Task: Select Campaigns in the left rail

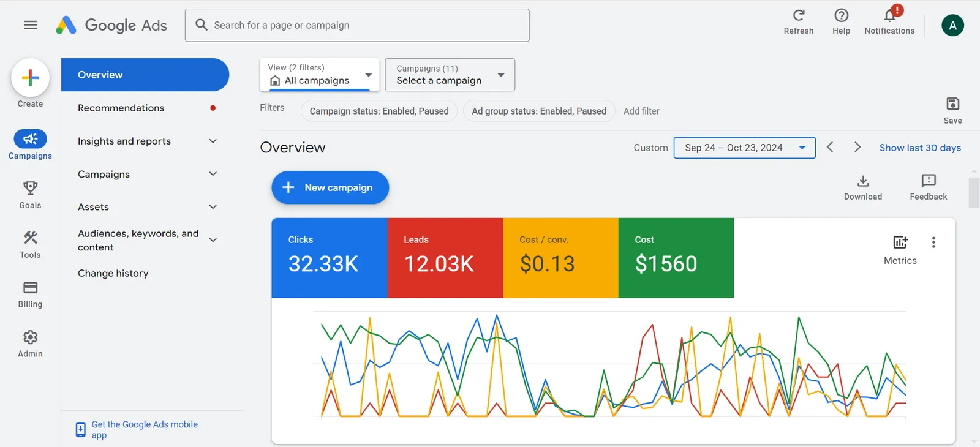Action: 30,145
